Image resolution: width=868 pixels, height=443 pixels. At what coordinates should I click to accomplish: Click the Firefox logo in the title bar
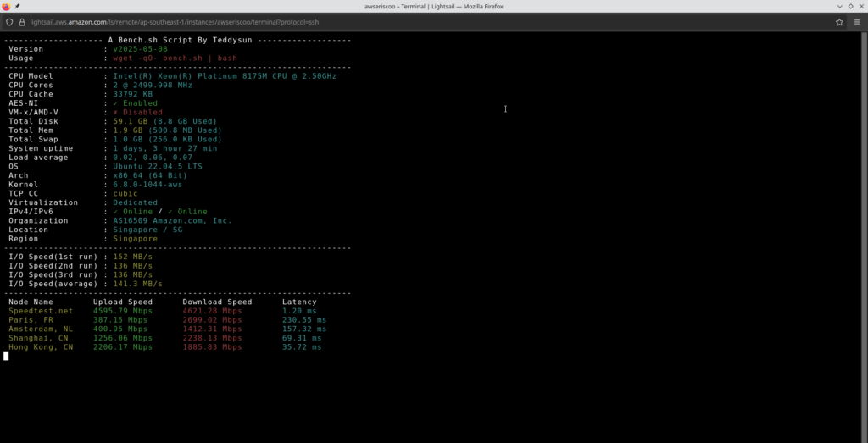6,6
